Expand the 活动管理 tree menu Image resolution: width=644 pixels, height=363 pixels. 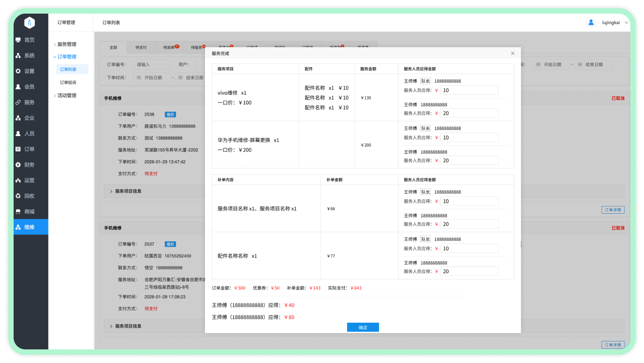click(x=55, y=96)
